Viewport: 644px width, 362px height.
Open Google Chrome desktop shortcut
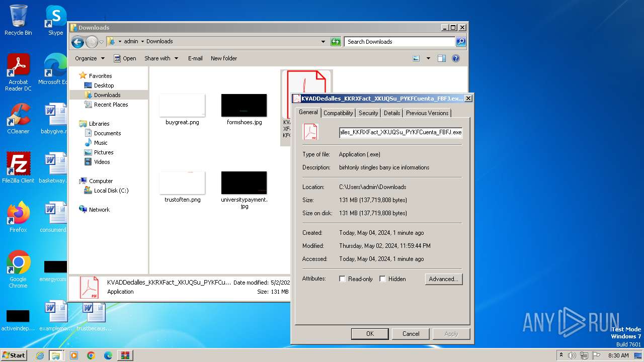(18, 269)
